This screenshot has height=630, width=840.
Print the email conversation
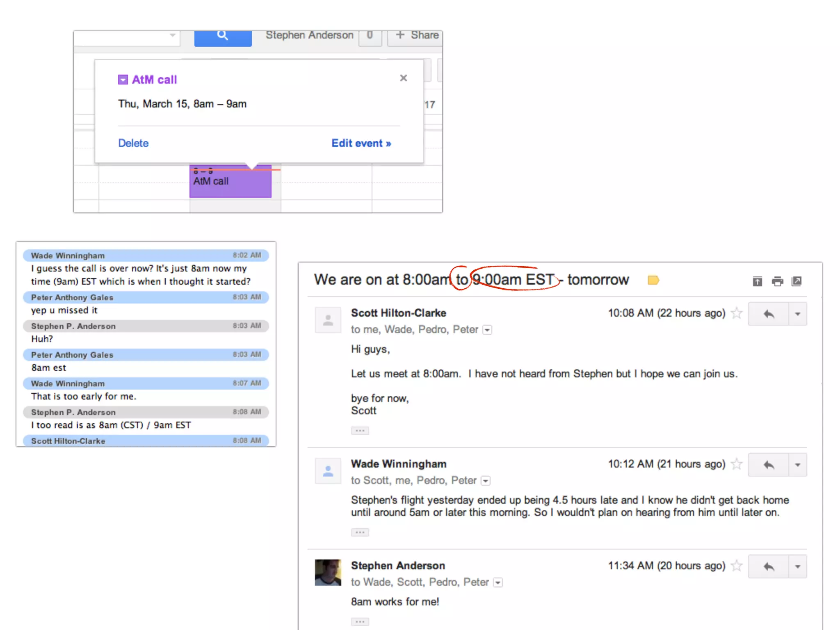pos(777,281)
